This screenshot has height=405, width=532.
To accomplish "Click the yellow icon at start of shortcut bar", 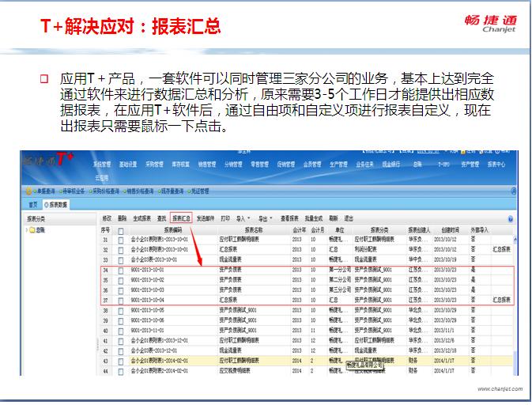I will tap(28, 191).
